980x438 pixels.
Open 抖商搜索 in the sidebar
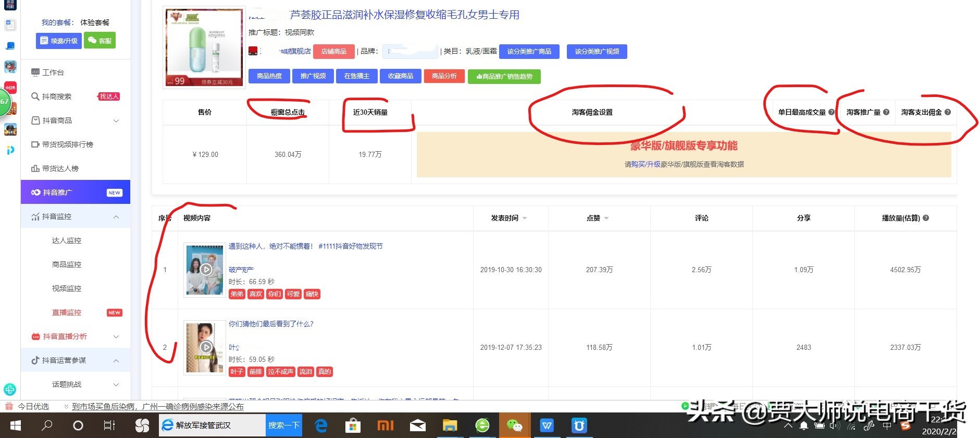tap(57, 96)
